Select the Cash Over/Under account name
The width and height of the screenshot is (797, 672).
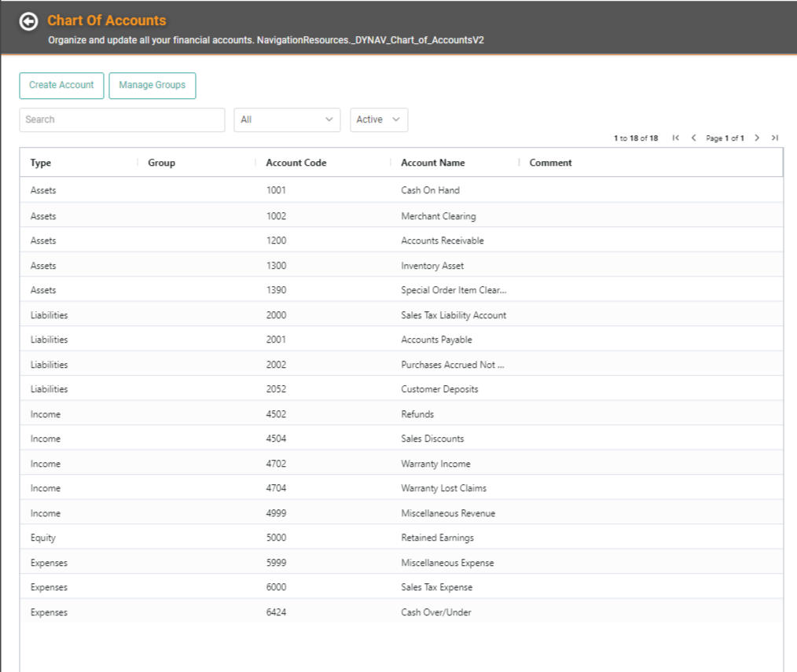(x=436, y=612)
